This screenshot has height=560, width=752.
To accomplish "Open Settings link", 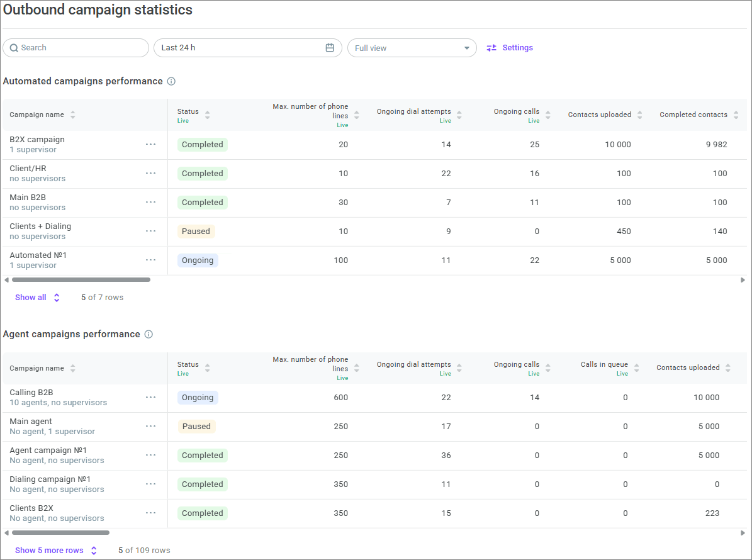I will point(517,48).
